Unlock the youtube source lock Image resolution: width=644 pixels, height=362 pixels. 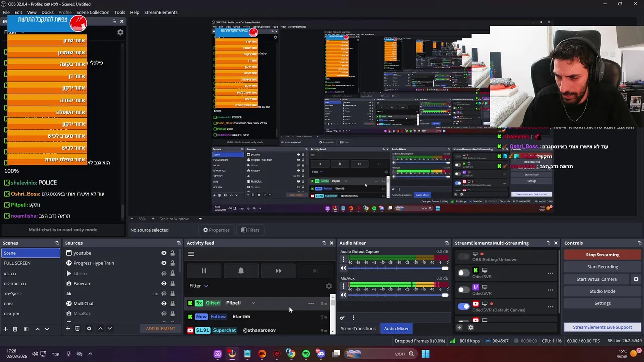[172, 253]
